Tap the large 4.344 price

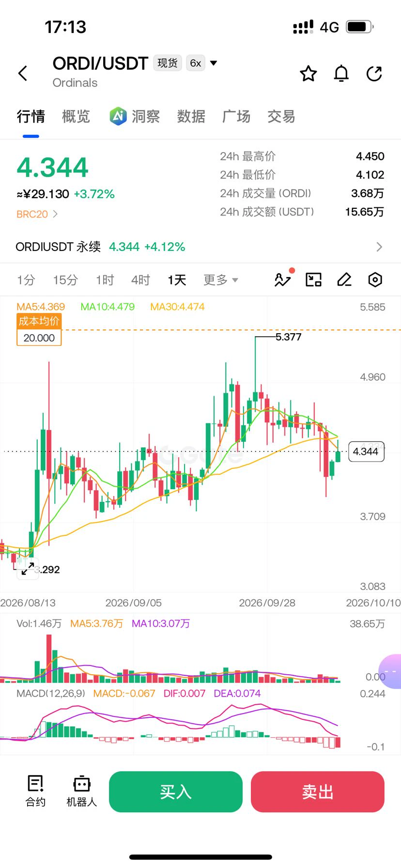tap(52, 168)
